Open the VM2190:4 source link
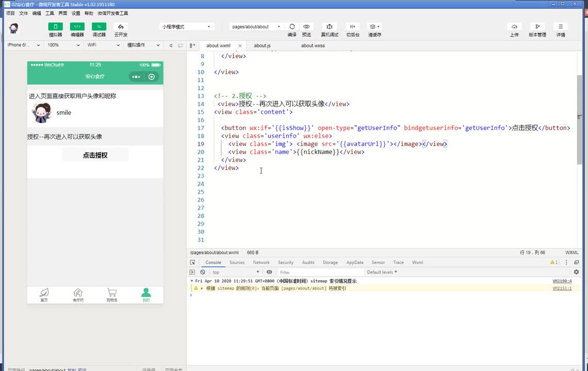Image resolution: width=588 pixels, height=371 pixels. pyautogui.click(x=562, y=281)
